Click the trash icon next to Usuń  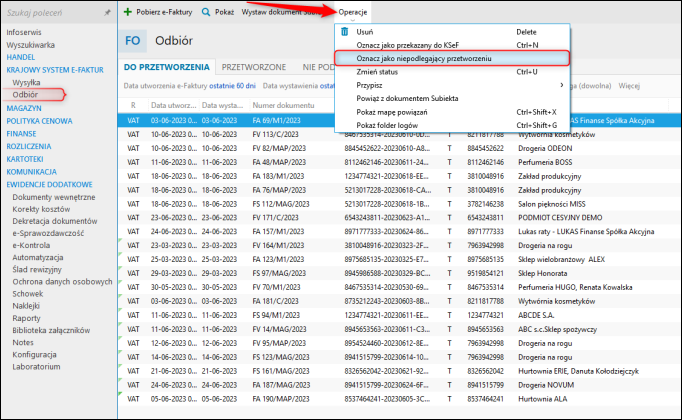coord(345,32)
